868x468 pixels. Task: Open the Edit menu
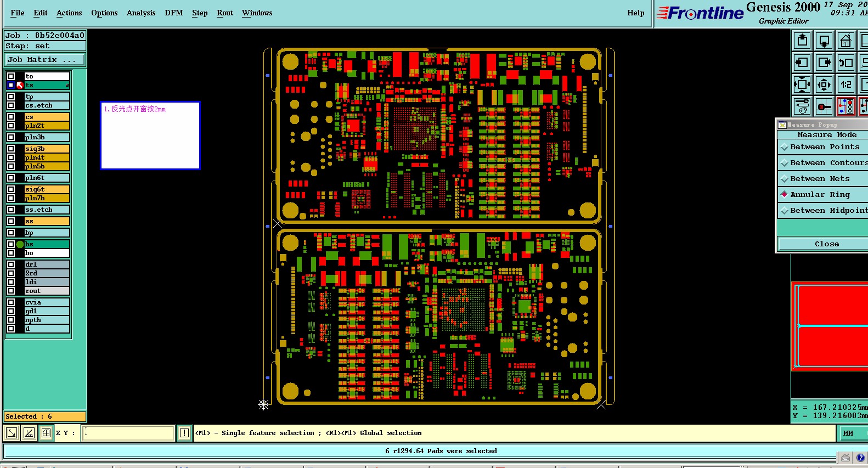click(x=41, y=13)
